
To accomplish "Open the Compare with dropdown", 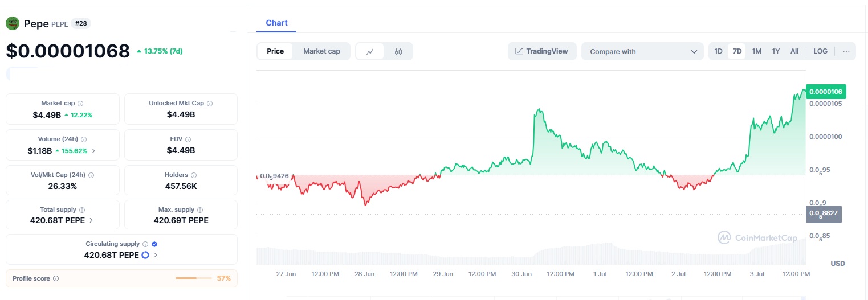I will click(643, 51).
